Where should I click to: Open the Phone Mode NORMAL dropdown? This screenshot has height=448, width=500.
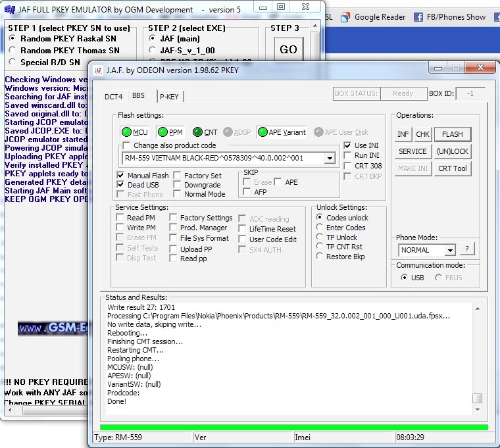(450, 250)
